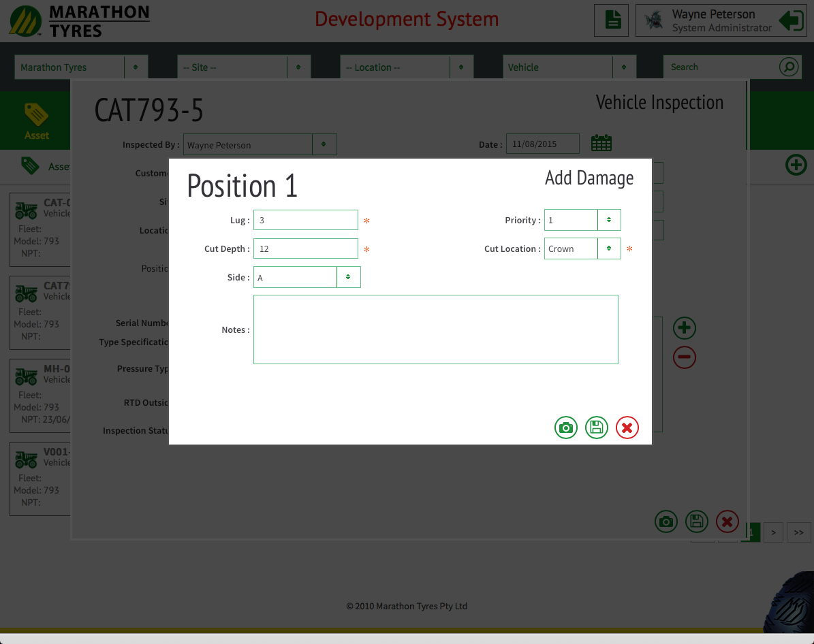Image resolution: width=814 pixels, height=644 pixels.
Task: Select the Asset tab
Action: pyautogui.click(x=36, y=120)
